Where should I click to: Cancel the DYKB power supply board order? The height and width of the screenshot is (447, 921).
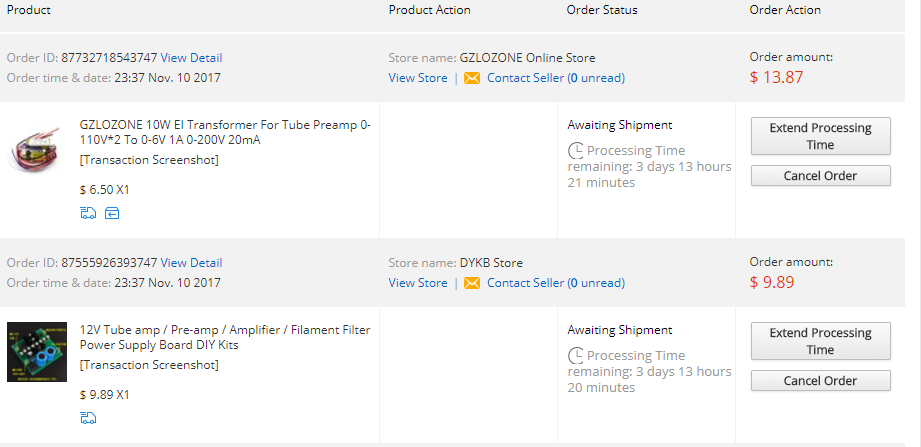point(820,381)
